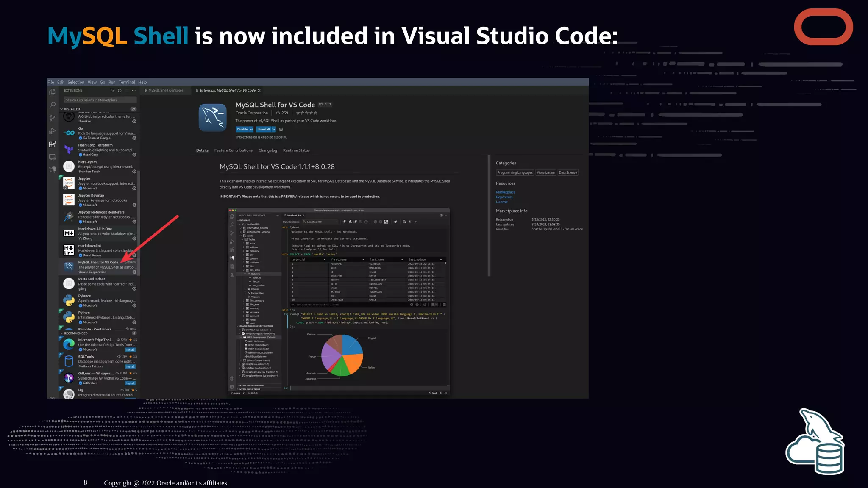
Task: Open the Selection menu
Action: pyautogui.click(x=76, y=82)
